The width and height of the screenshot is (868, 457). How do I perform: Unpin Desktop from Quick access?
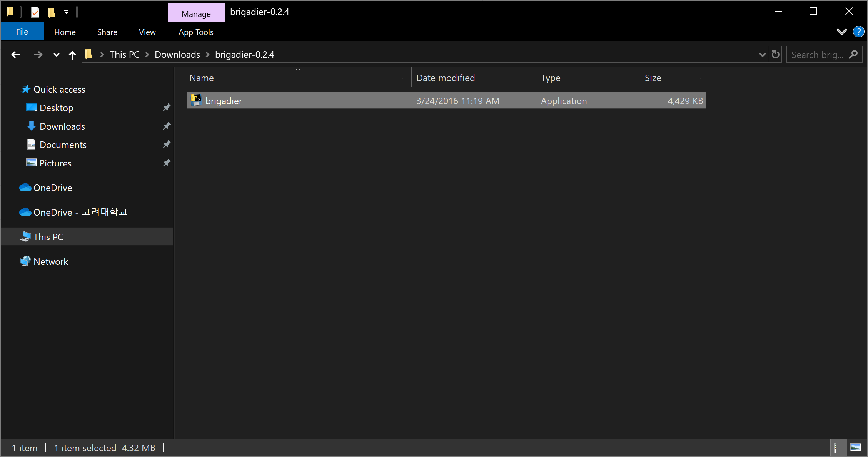click(167, 108)
